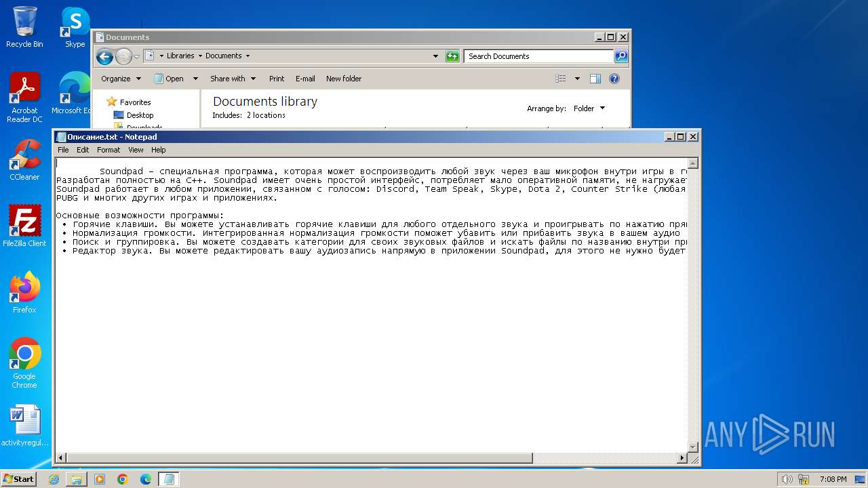Open the Share with dropdown
This screenshot has width=868, height=488.
click(x=233, y=79)
